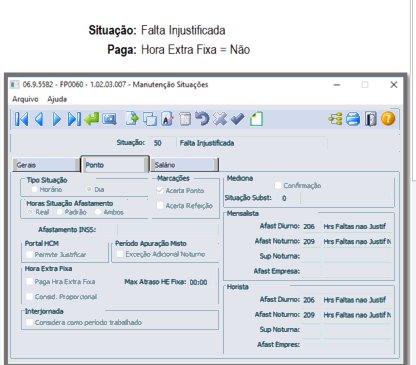
Task: Click the printer icon
Action: (353, 119)
